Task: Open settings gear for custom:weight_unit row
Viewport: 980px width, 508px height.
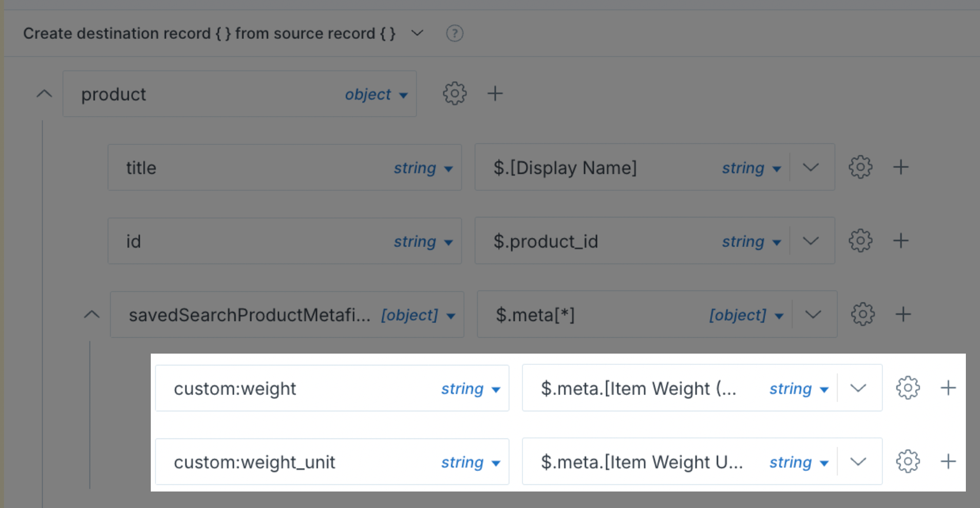Action: tap(908, 462)
